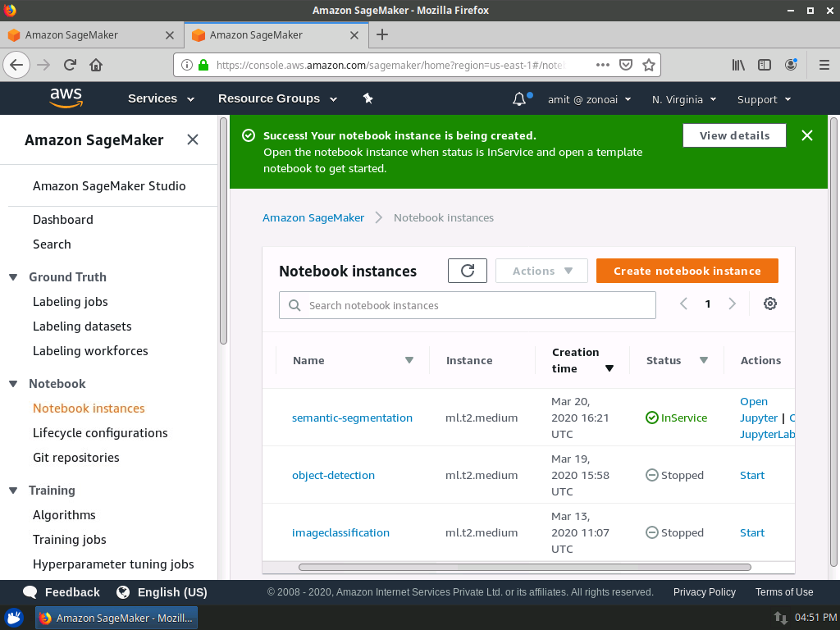
Task: Go to the previous page of notebook instances
Action: 683,304
